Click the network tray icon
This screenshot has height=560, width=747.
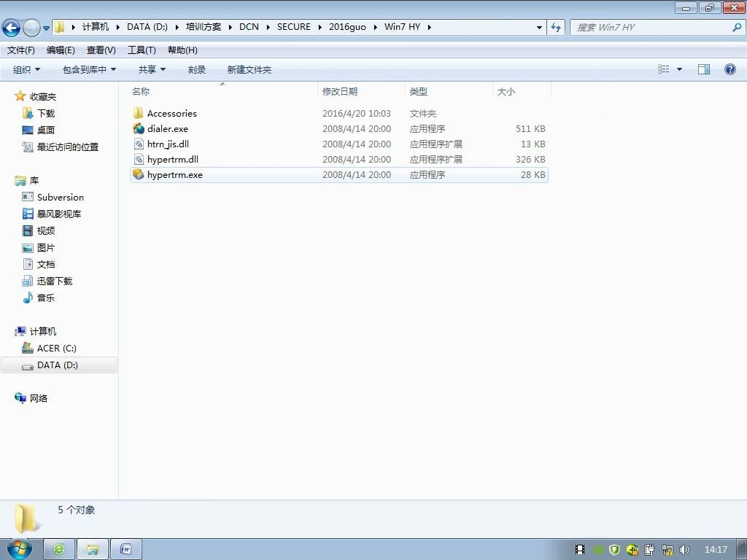(667, 550)
